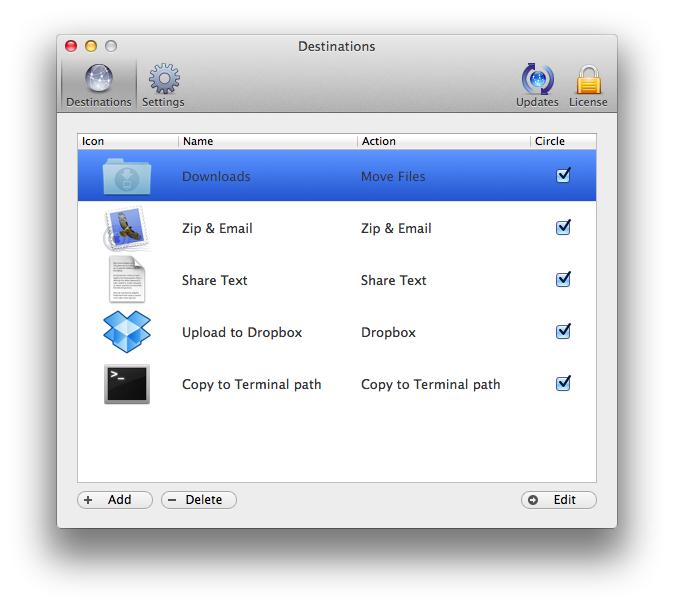Click the Delete button

[x=199, y=500]
